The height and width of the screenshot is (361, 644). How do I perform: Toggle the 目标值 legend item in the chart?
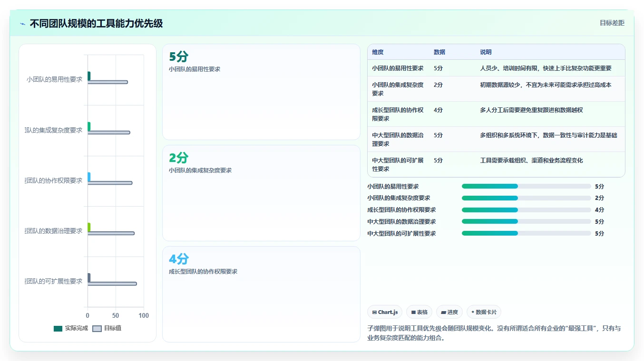(107, 328)
